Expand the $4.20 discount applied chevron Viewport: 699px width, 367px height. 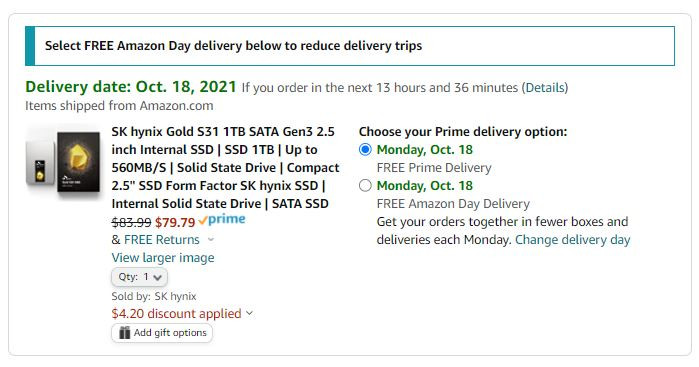click(250, 313)
